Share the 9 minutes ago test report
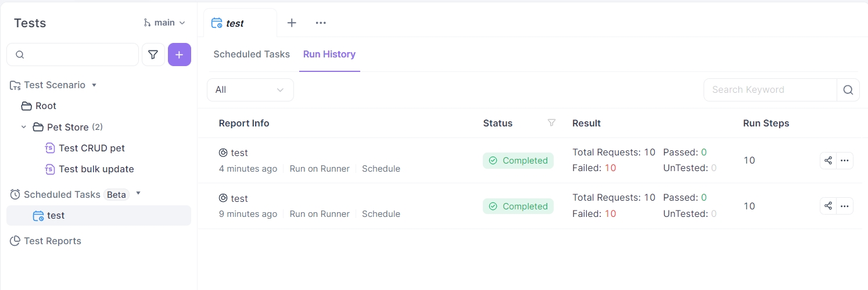868x290 pixels. click(828, 206)
